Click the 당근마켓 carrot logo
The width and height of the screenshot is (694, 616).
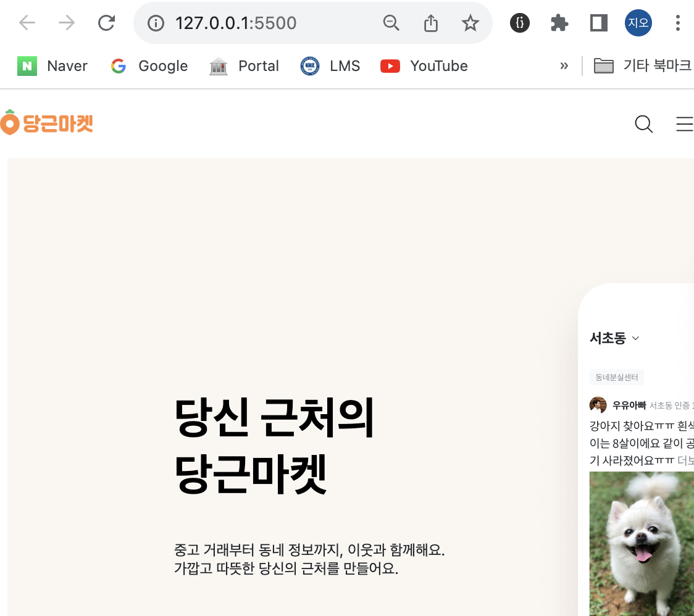pyautogui.click(x=46, y=123)
